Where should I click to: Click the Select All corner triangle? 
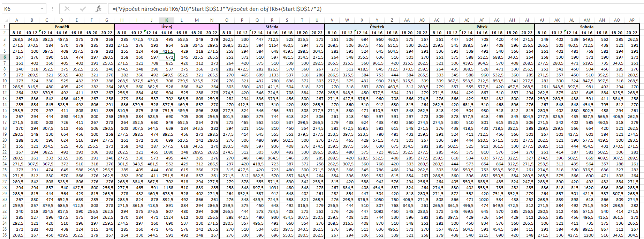point(5,20)
